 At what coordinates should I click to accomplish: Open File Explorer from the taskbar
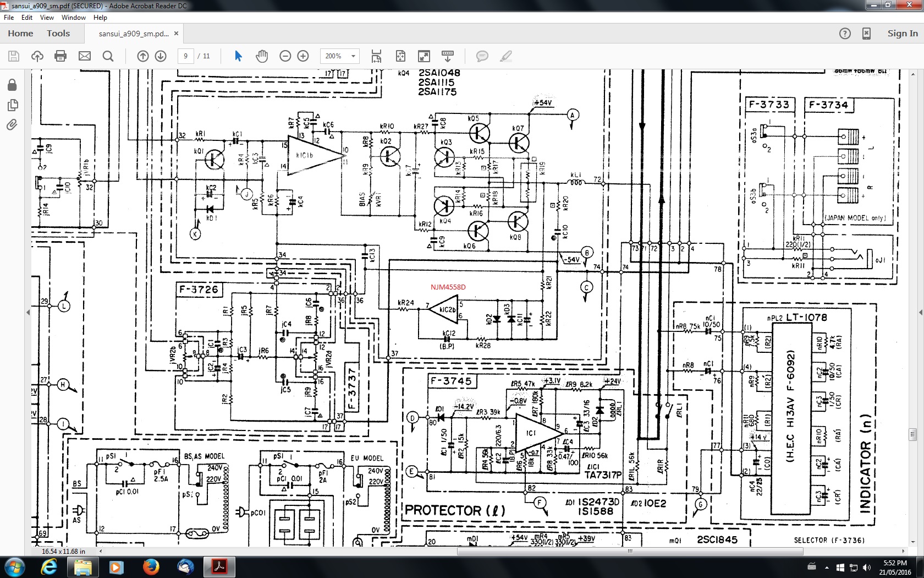[x=83, y=567]
